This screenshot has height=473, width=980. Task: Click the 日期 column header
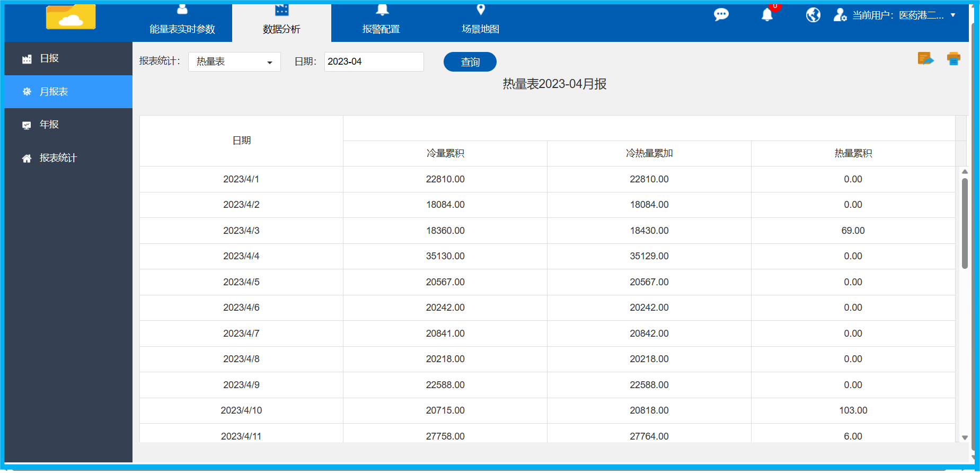point(242,141)
